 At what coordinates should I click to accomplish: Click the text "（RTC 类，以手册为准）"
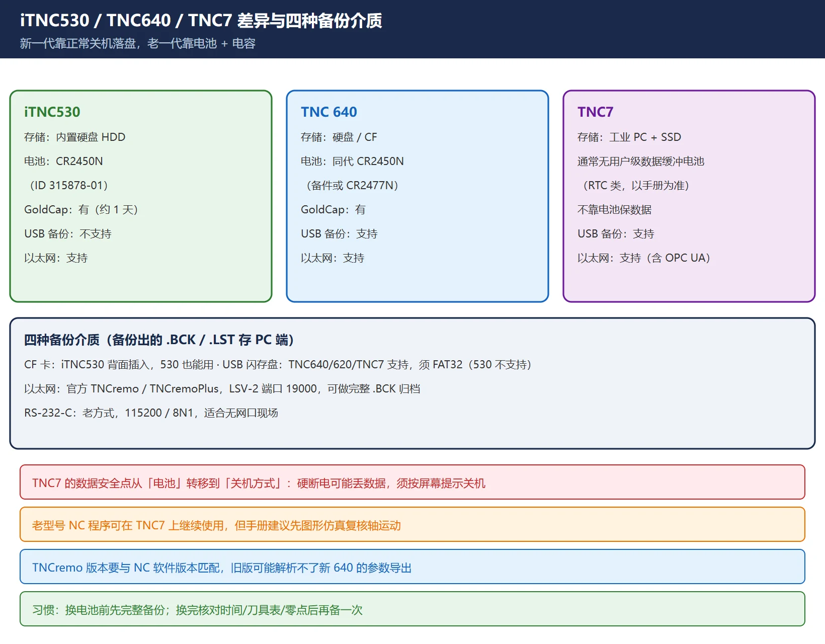tap(636, 185)
